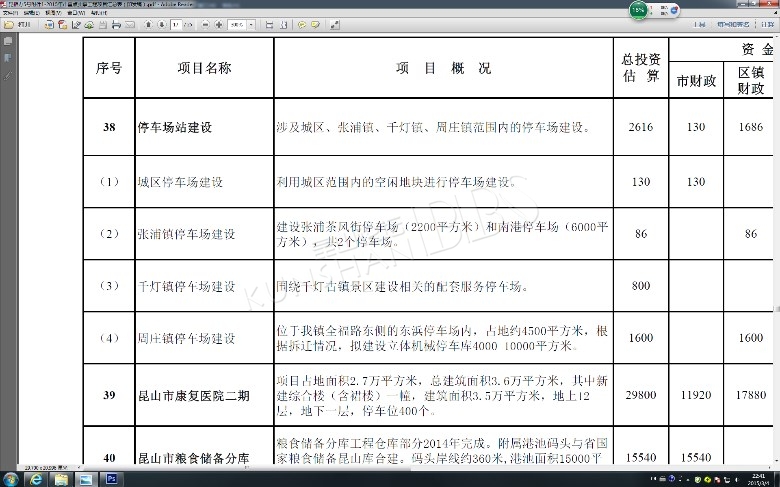
Task: Click the total investment value 2616
Action: pyautogui.click(x=641, y=127)
